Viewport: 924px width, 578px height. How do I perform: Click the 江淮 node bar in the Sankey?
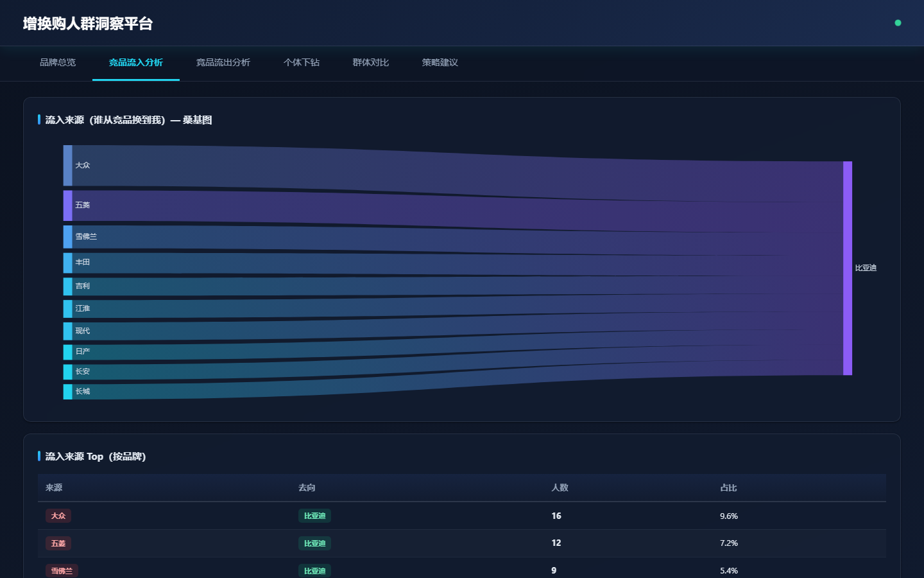pyautogui.click(x=67, y=309)
